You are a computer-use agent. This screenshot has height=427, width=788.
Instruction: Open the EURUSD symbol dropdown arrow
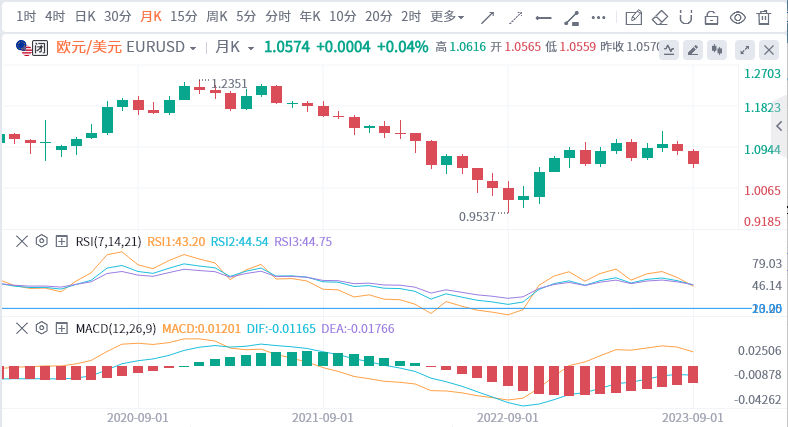pos(192,48)
